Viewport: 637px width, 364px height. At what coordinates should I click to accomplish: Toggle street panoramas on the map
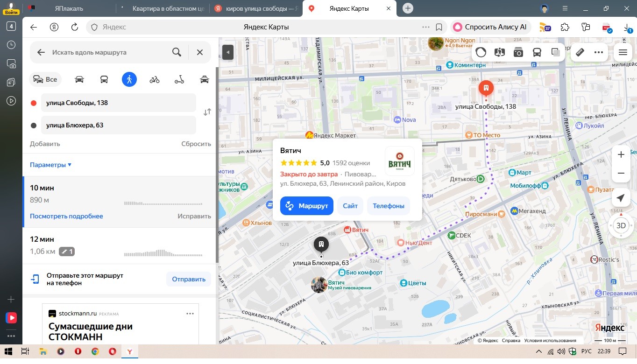(x=500, y=52)
